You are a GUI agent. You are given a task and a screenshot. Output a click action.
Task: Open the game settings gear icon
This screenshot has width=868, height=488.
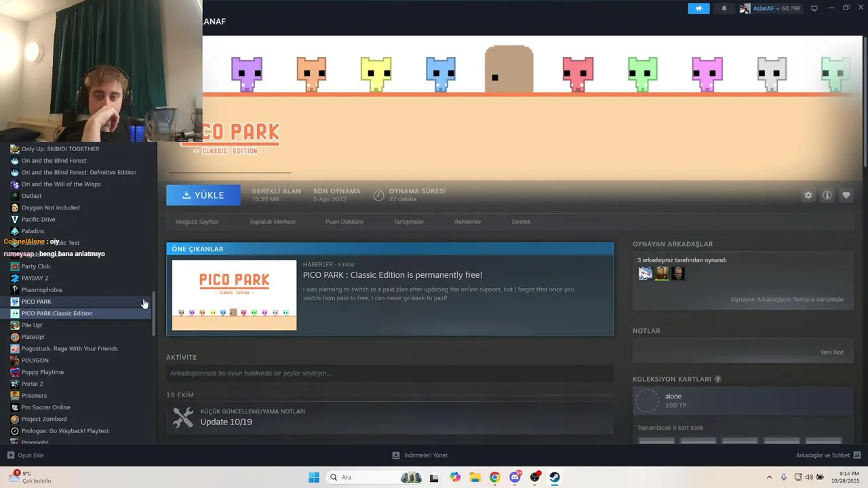coord(808,195)
